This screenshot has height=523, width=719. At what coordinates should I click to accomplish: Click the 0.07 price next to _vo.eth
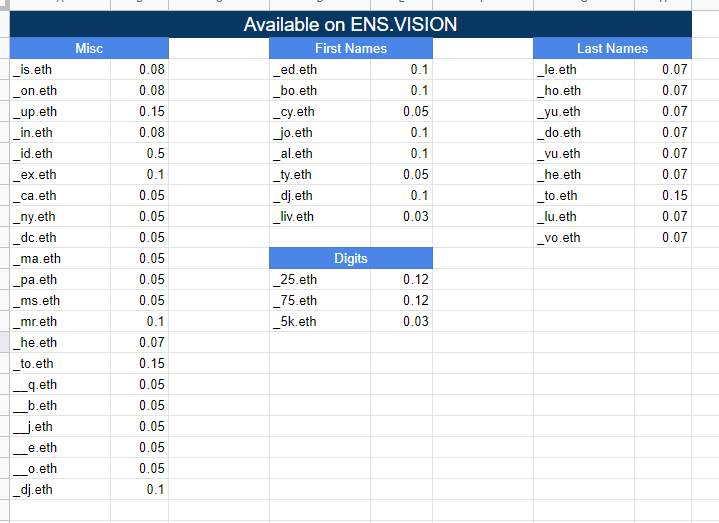[663, 237]
